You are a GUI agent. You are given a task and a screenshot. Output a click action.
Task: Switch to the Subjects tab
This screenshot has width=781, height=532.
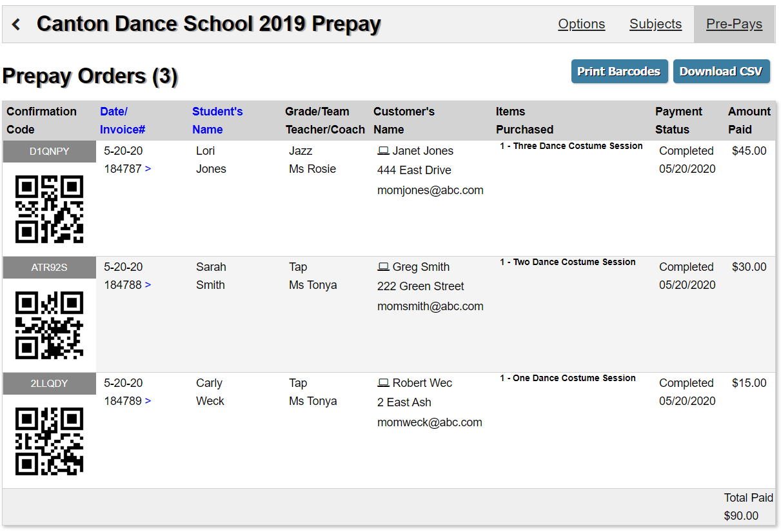[x=655, y=25]
